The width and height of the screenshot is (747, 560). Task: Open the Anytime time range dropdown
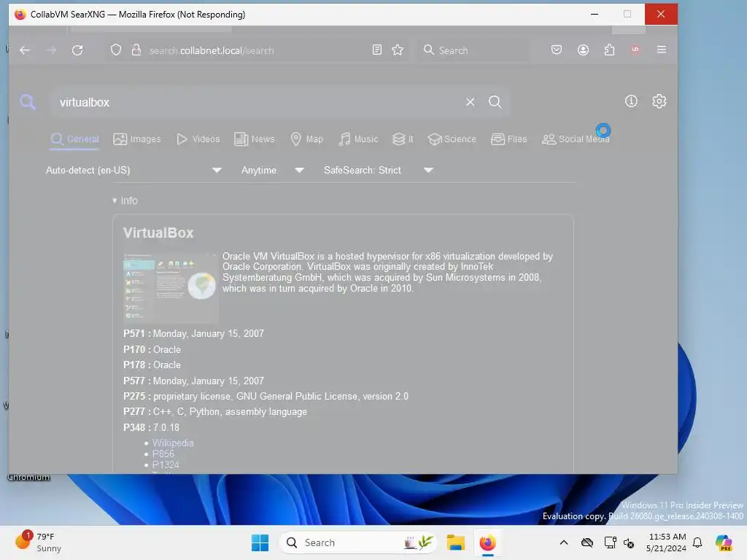tap(273, 170)
